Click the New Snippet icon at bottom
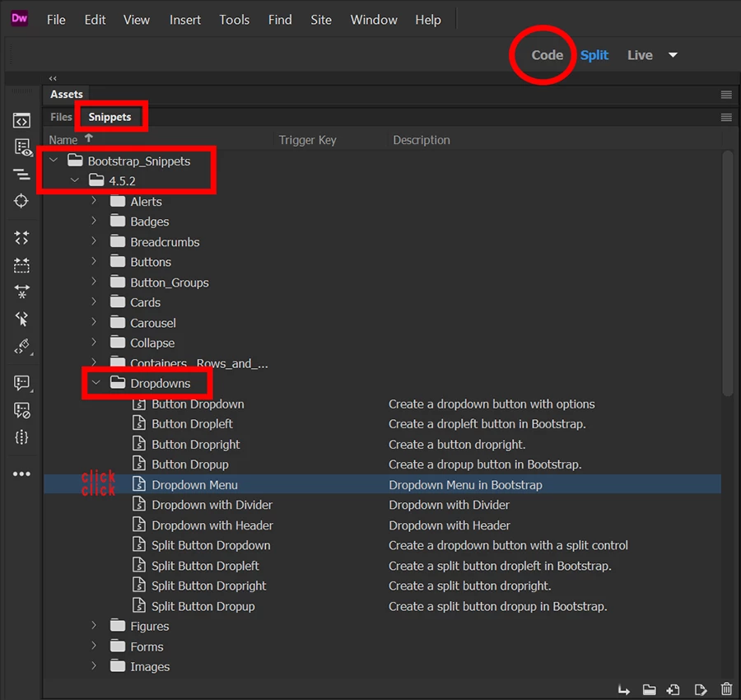 coord(673,690)
